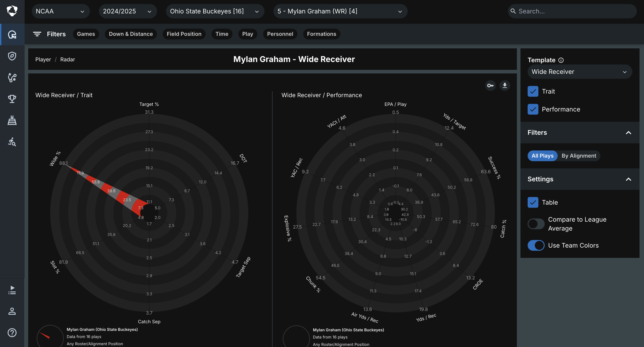Open the Personnel filter tab
This screenshot has width=644, height=347.
coord(280,34)
